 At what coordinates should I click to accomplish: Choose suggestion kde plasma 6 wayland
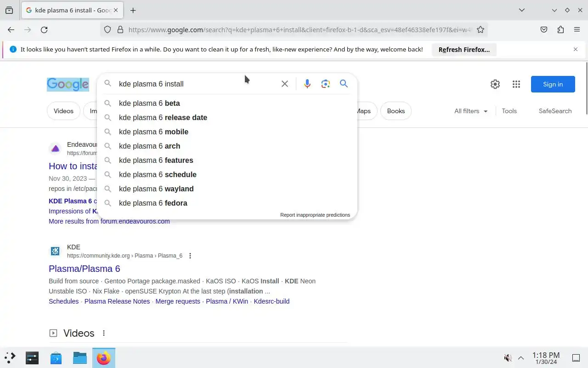click(x=227, y=189)
